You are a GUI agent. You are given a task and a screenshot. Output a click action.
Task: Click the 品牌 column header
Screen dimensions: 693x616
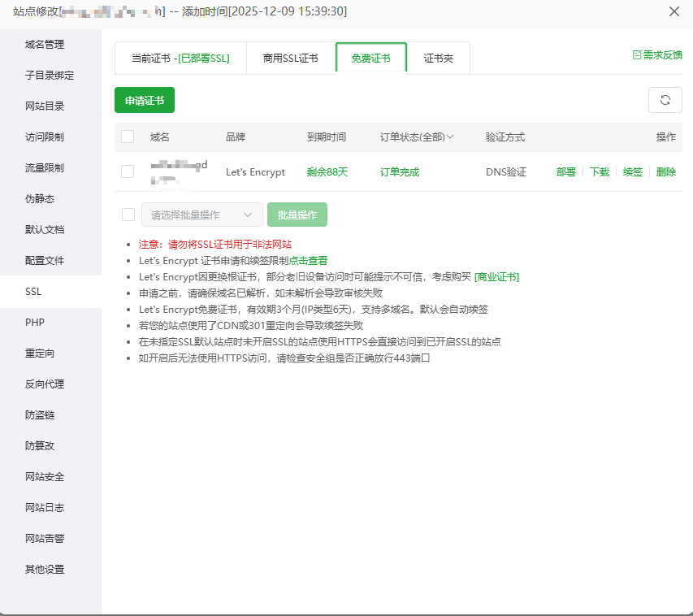pos(236,137)
